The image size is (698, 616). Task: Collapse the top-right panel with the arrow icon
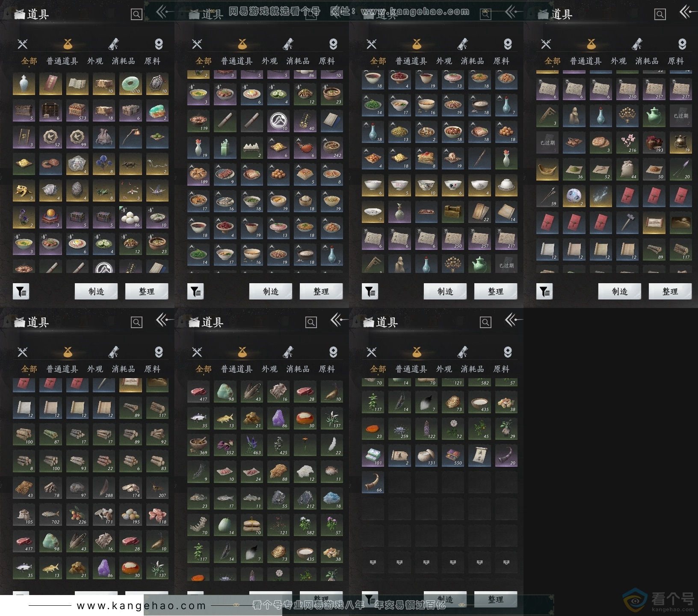coord(688,12)
